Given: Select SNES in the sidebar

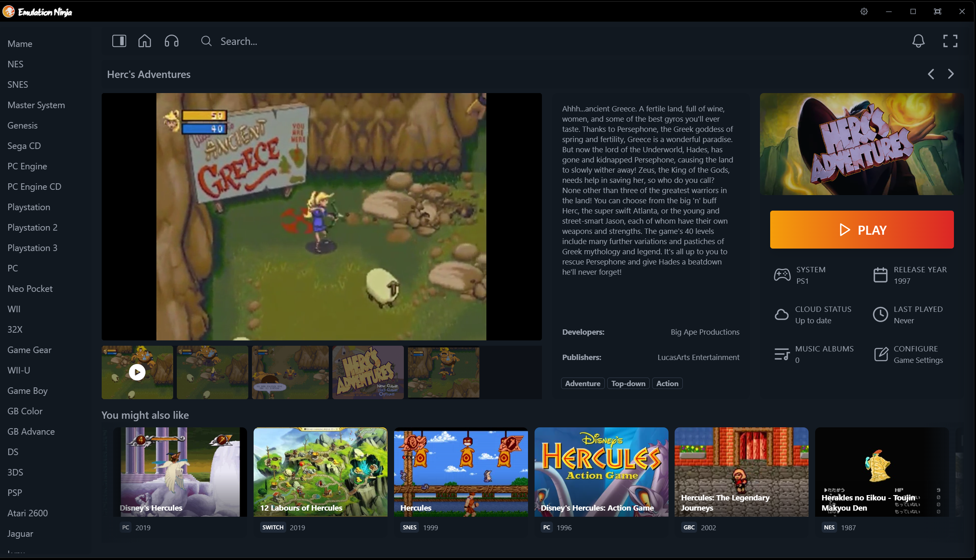Looking at the screenshot, I should (x=18, y=84).
